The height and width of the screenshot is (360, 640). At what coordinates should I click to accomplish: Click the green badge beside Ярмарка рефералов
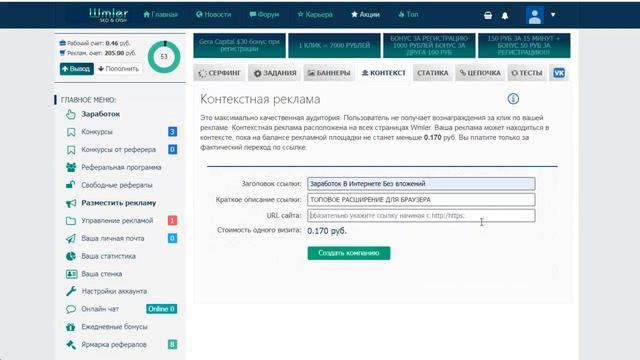172,344
